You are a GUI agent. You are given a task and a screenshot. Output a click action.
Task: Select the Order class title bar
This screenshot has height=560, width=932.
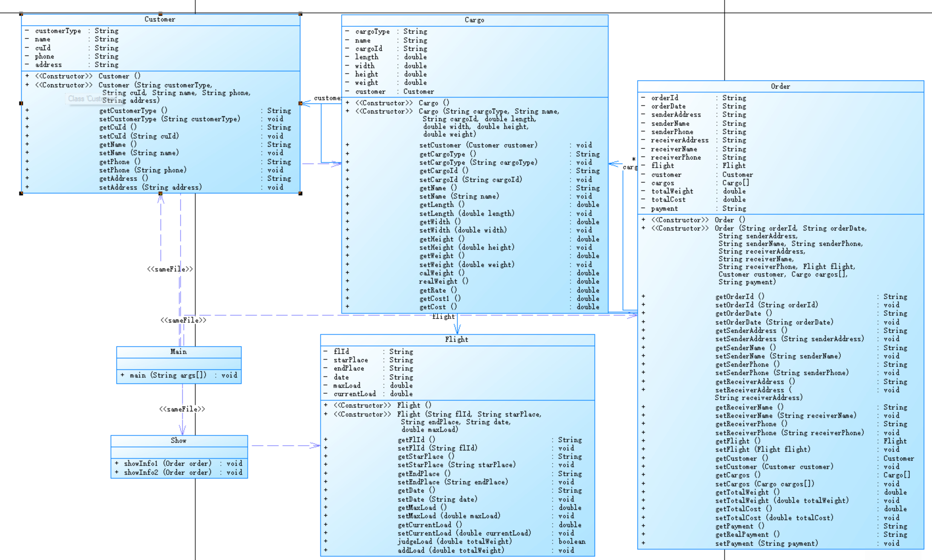(780, 87)
